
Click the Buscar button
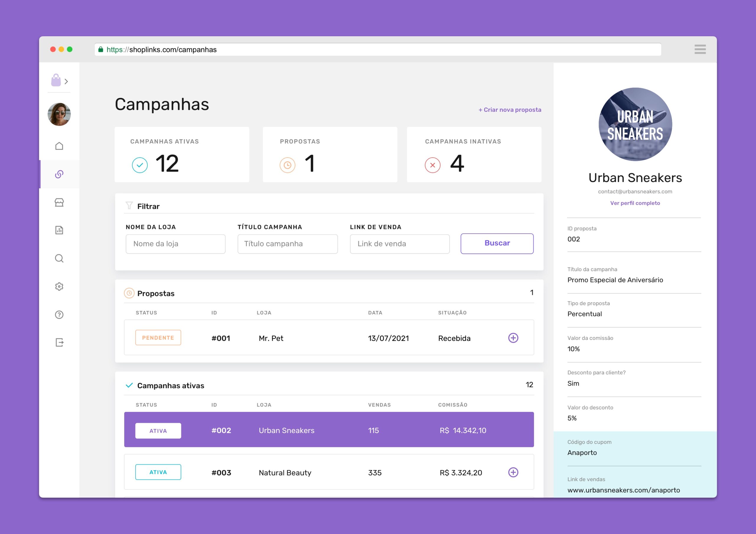coord(497,243)
